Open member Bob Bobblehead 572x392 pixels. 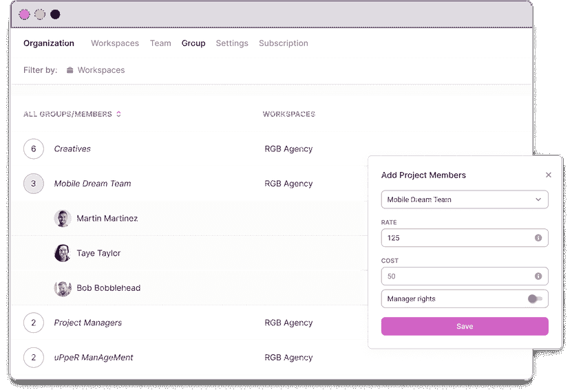[108, 287]
